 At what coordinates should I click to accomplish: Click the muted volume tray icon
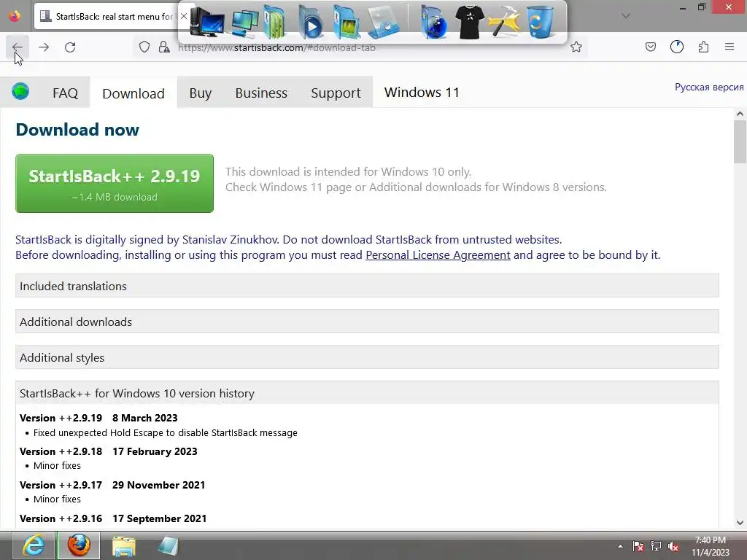click(673, 547)
